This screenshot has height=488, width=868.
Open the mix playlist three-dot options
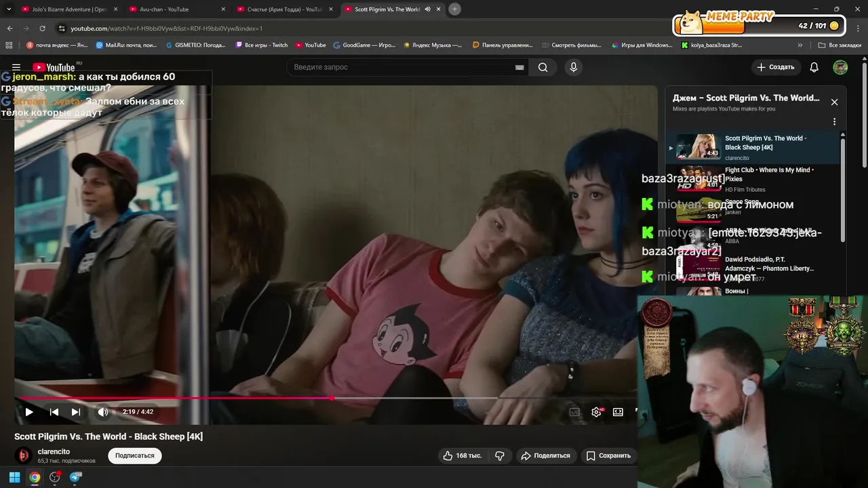[834, 122]
